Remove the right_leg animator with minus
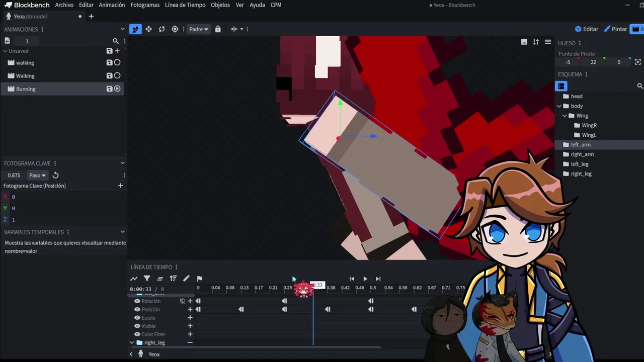 [x=190, y=343]
